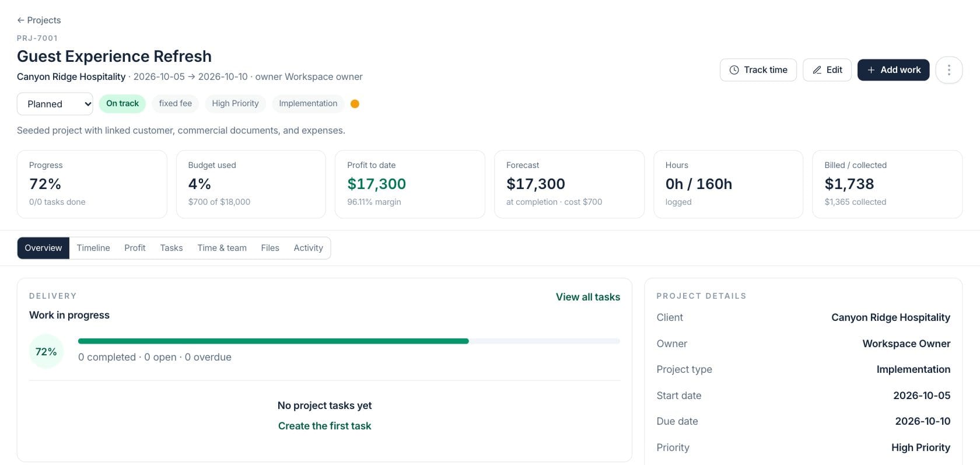Image resolution: width=980 pixels, height=465 pixels.
Task: Click the orange status dot indicator
Action: (x=355, y=104)
